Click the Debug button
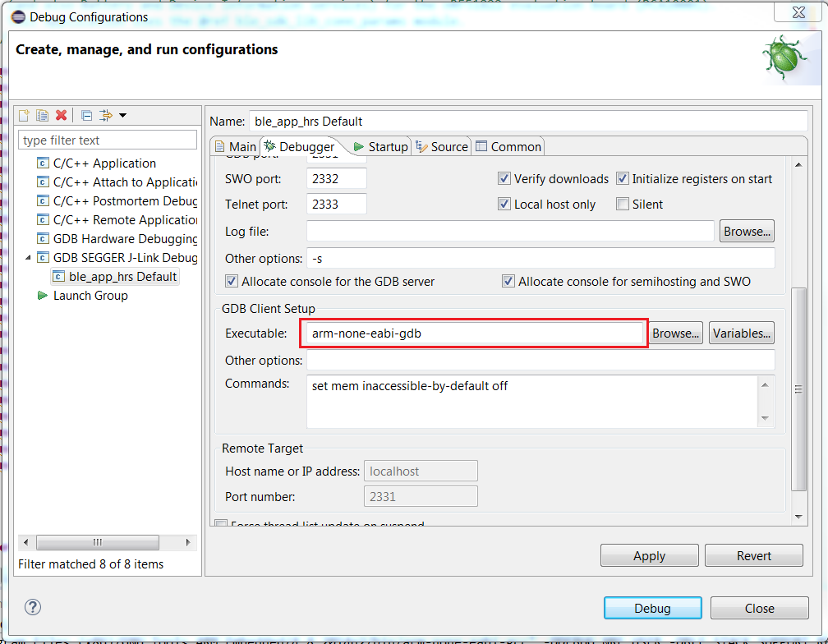Image resolution: width=828 pixels, height=644 pixels. tap(653, 608)
